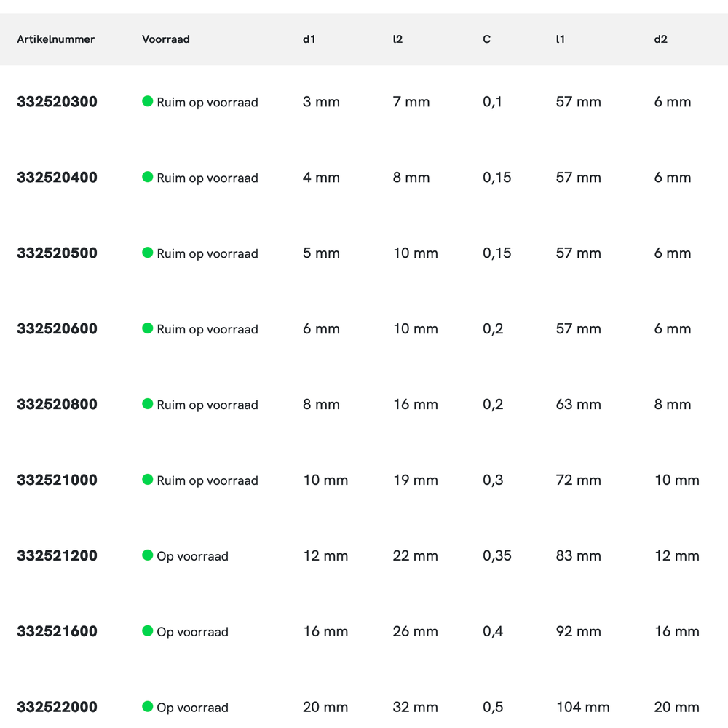Click green stock icon for 332521600
This screenshot has width=728, height=728.
pos(148,631)
